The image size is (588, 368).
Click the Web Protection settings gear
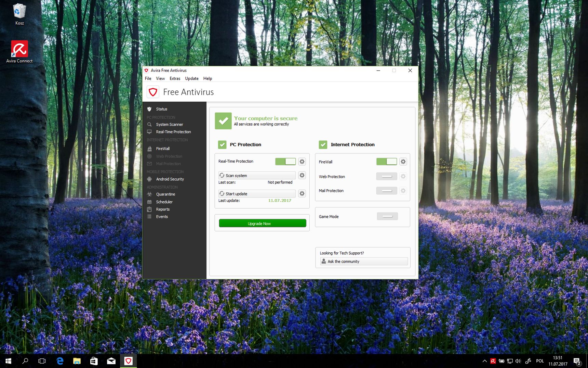click(403, 176)
